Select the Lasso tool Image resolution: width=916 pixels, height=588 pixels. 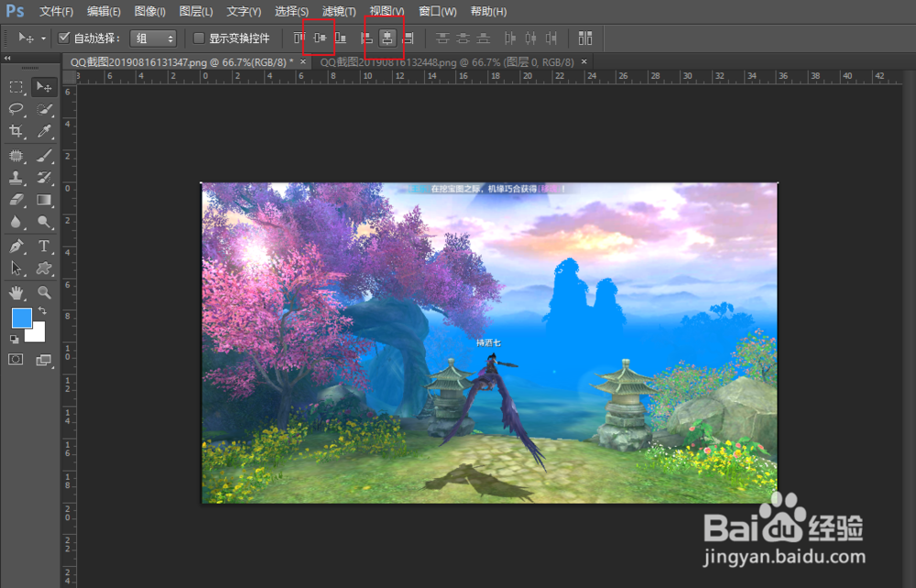point(16,109)
